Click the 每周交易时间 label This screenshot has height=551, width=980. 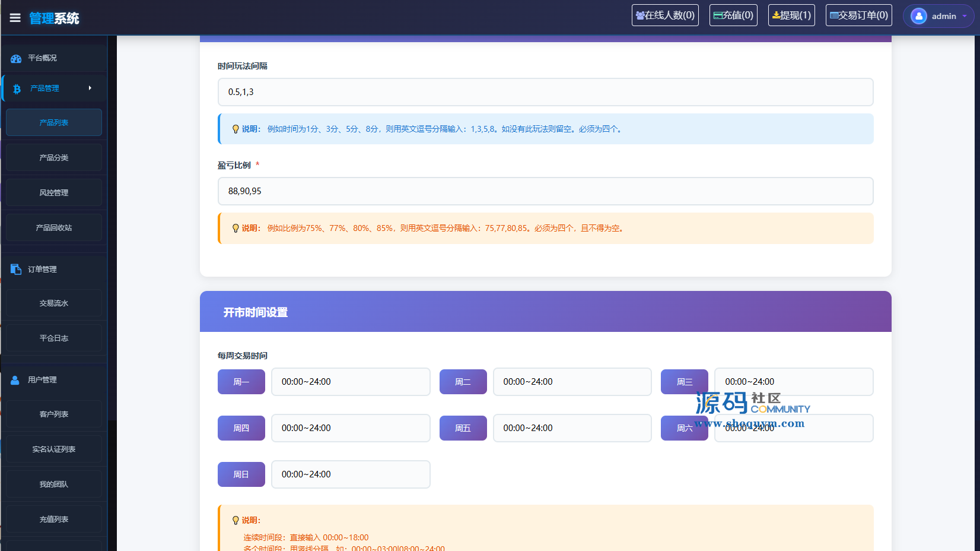pyautogui.click(x=243, y=356)
